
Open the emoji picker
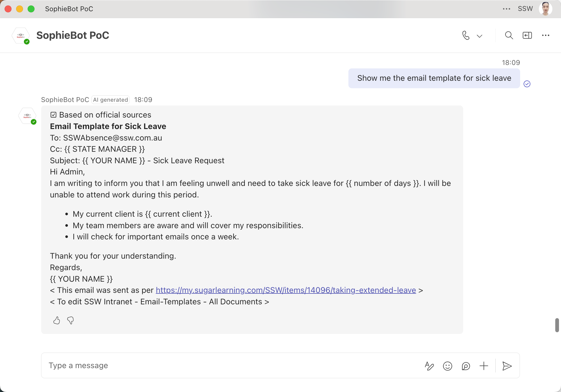[x=448, y=366]
